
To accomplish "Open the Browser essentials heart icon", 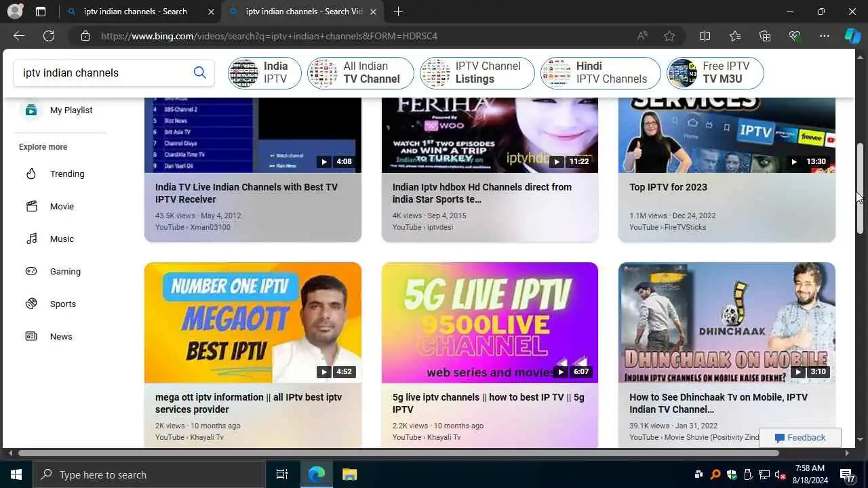I will (795, 36).
